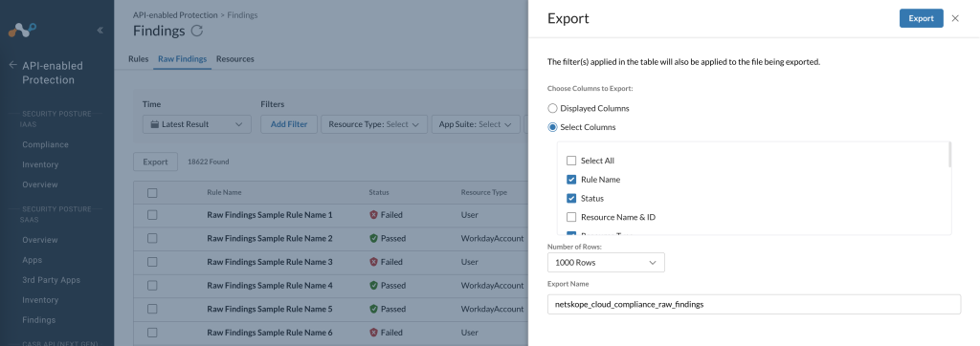Open IaaS Overview in the sidebar
Screen dimensions: 980x346
tap(40, 184)
